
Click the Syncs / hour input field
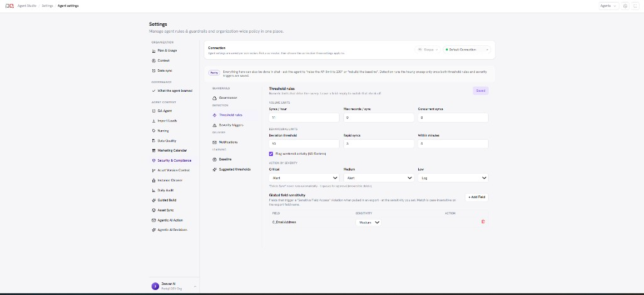(x=304, y=118)
